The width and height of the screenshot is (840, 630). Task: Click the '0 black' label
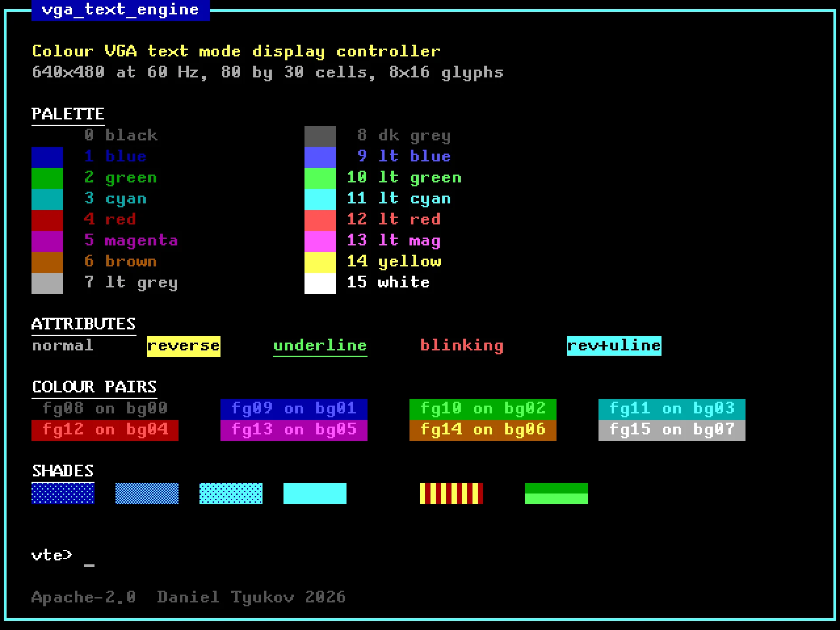point(121,135)
